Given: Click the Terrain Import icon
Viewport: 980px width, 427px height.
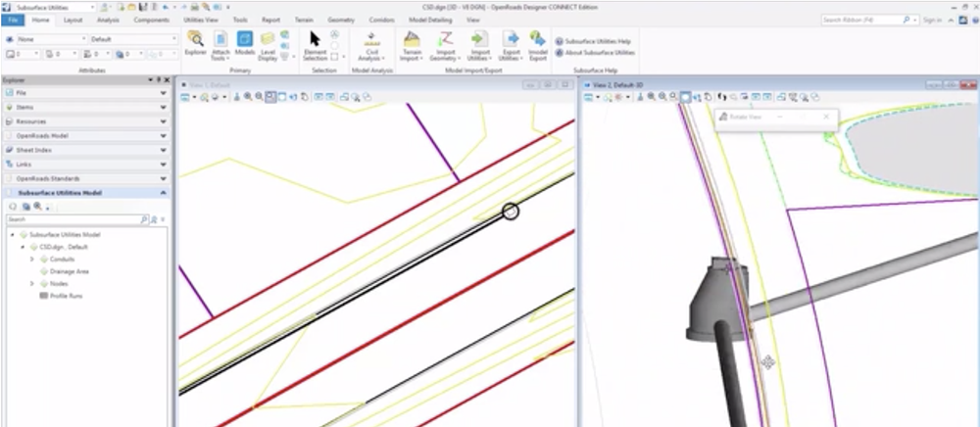Looking at the screenshot, I should 412,45.
